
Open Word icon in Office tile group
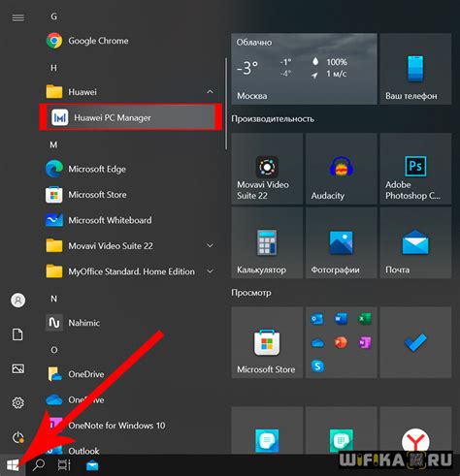[x=341, y=319]
